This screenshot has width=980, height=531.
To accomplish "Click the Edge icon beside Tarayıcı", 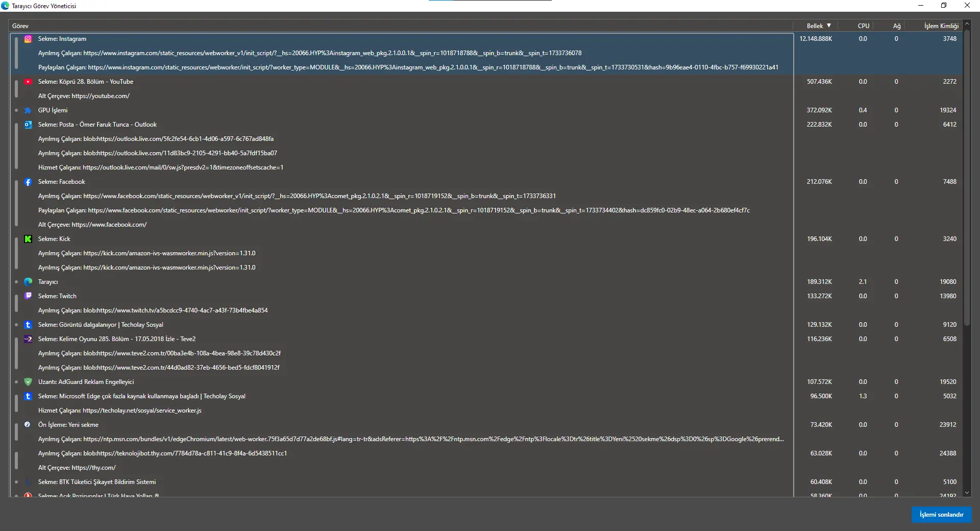I will (x=28, y=282).
